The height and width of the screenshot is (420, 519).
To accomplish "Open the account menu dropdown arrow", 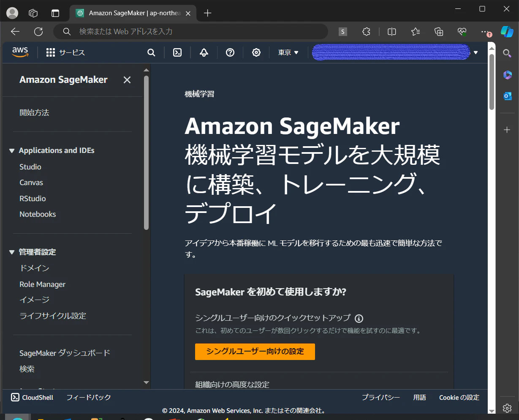I will (476, 53).
